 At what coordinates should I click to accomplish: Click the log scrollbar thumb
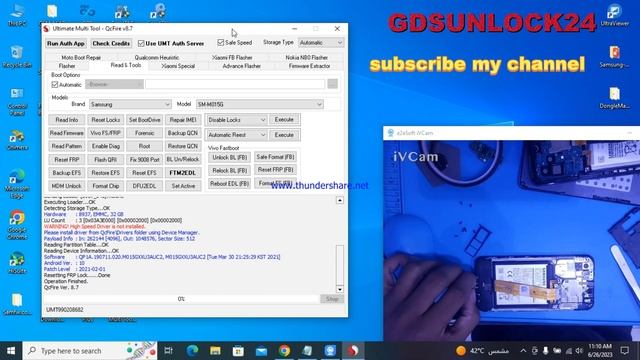(340, 265)
